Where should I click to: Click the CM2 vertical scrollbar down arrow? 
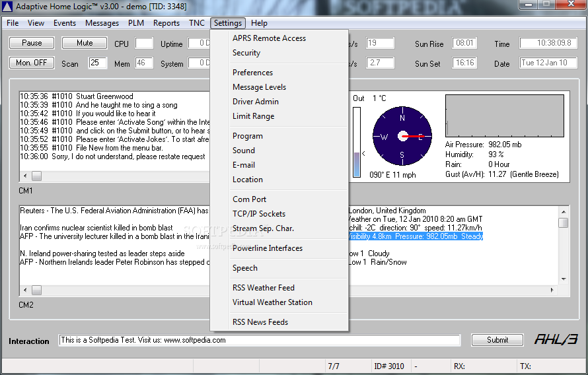pyautogui.click(x=564, y=279)
